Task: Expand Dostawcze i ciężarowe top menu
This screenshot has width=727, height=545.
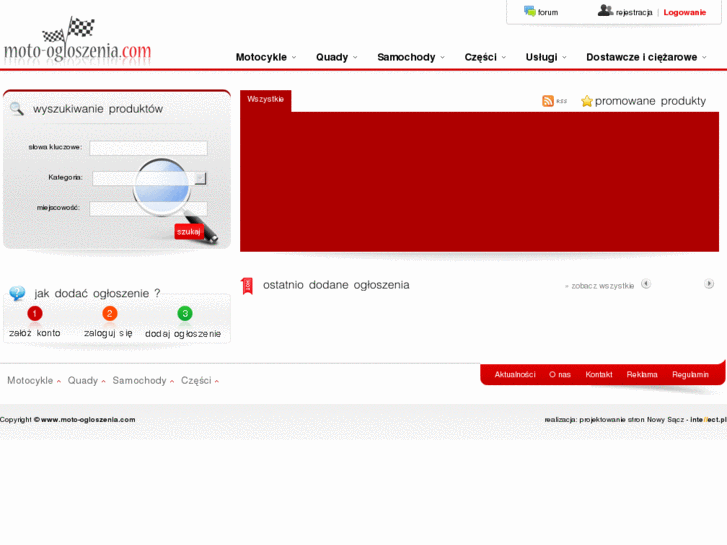Action: pyautogui.click(x=646, y=57)
